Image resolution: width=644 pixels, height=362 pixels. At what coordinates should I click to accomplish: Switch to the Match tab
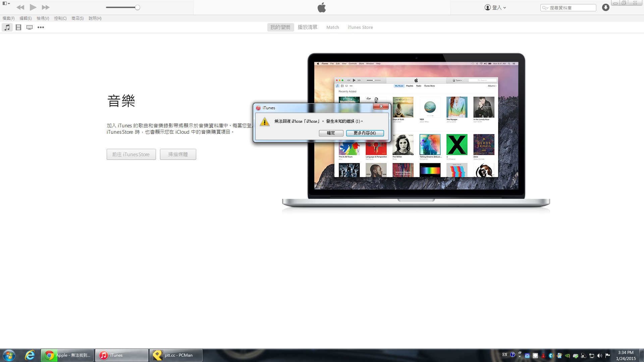pos(333,27)
